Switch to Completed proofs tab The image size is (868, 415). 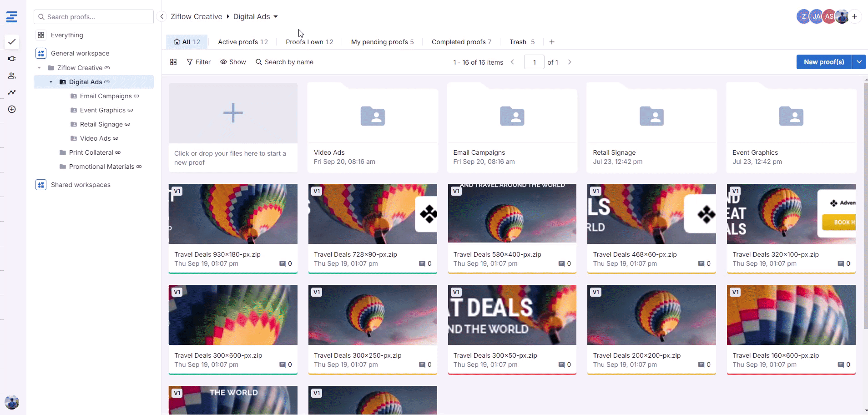(x=461, y=42)
